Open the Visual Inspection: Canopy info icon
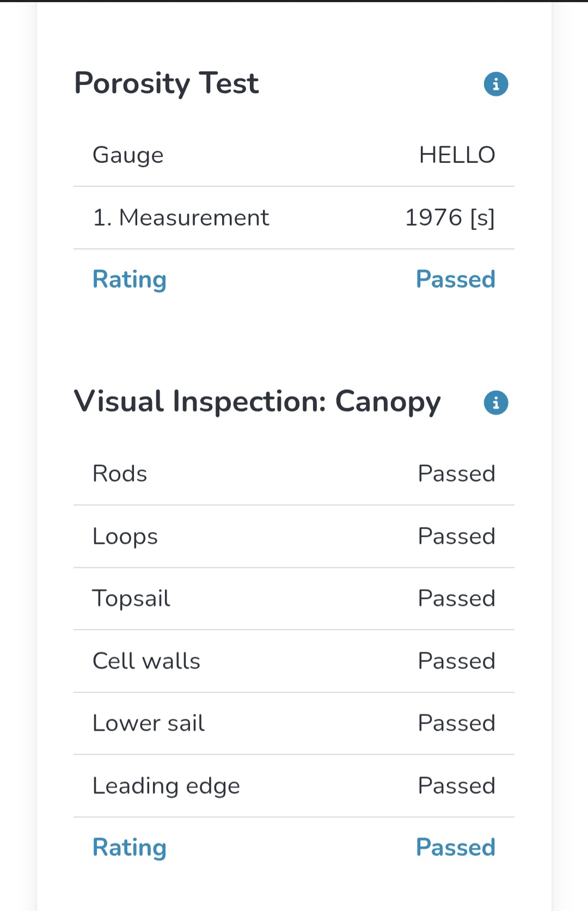This screenshot has width=588, height=911. coord(495,403)
